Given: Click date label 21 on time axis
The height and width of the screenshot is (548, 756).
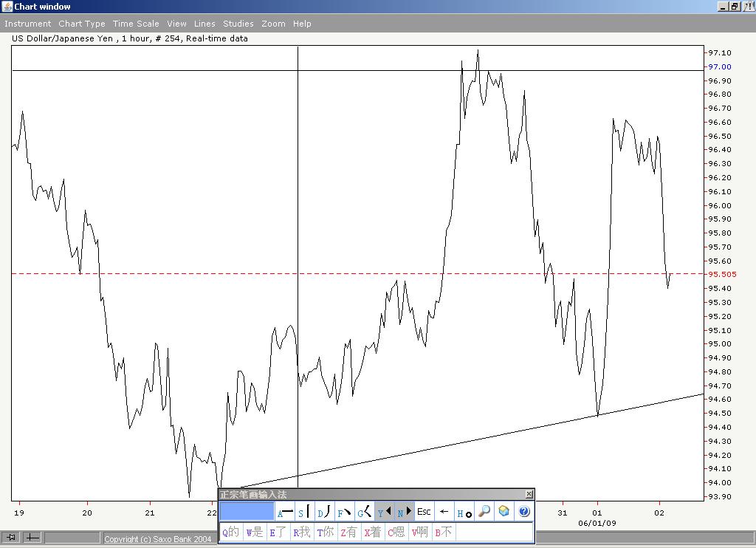Looking at the screenshot, I should pyautogui.click(x=150, y=513).
